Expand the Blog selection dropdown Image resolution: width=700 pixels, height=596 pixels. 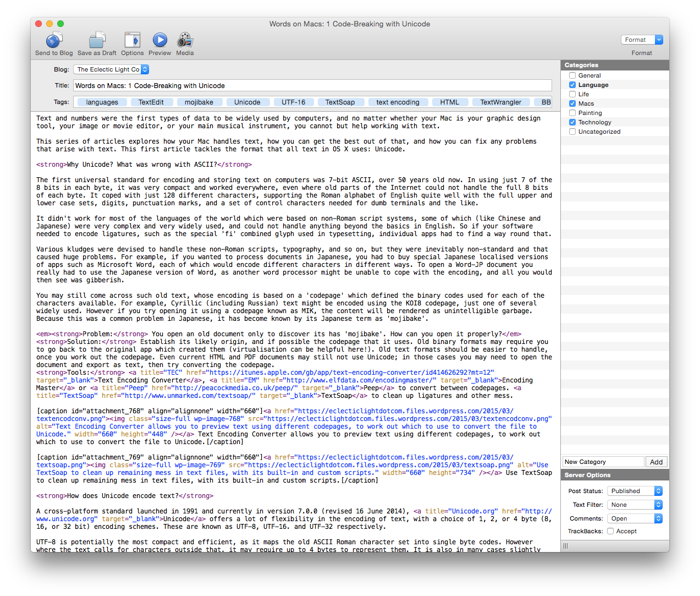(x=111, y=69)
